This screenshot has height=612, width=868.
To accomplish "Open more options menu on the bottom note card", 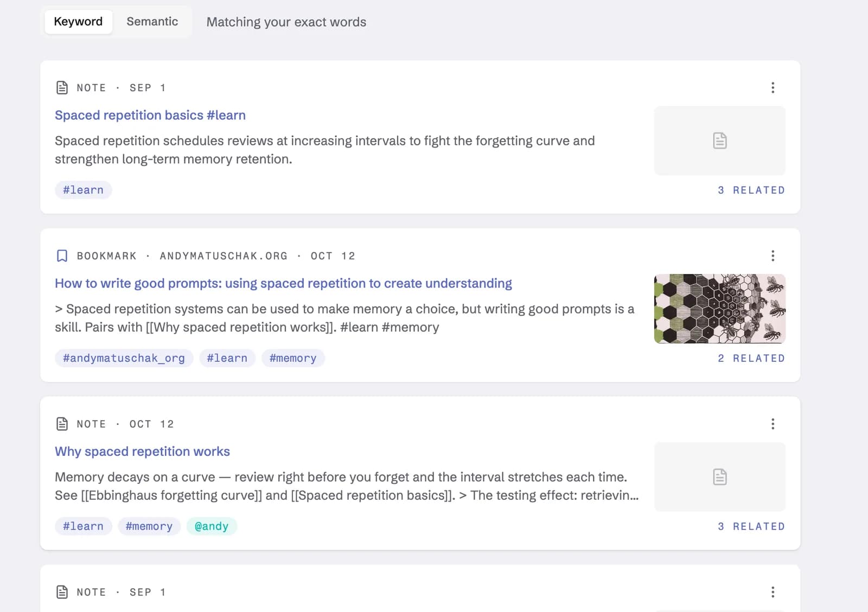I will tap(773, 592).
